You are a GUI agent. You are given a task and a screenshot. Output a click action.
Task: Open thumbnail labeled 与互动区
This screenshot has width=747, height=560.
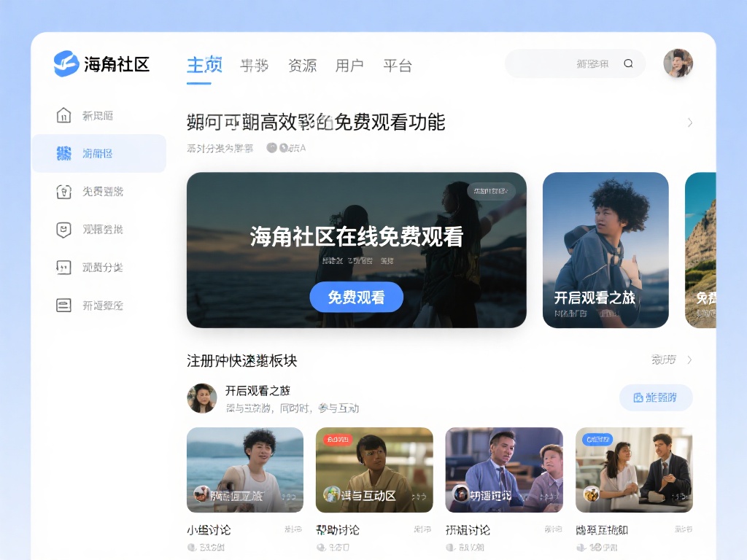click(x=374, y=470)
